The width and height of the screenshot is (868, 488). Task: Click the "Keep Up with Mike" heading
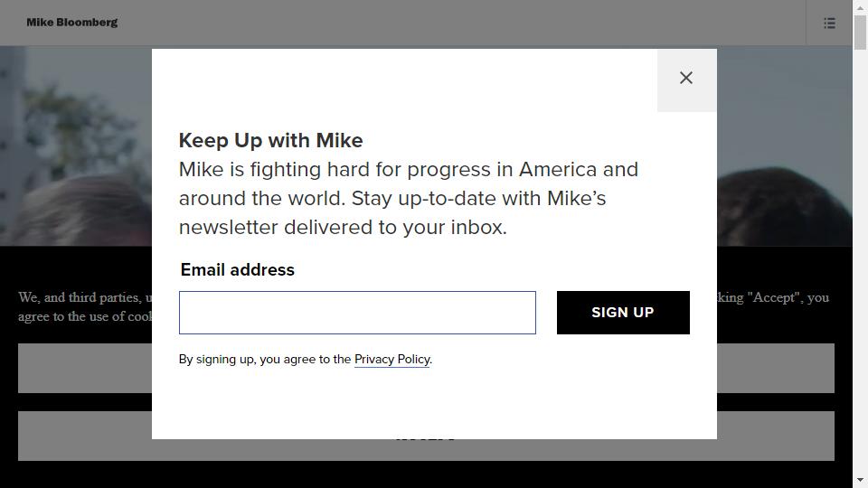(x=270, y=141)
